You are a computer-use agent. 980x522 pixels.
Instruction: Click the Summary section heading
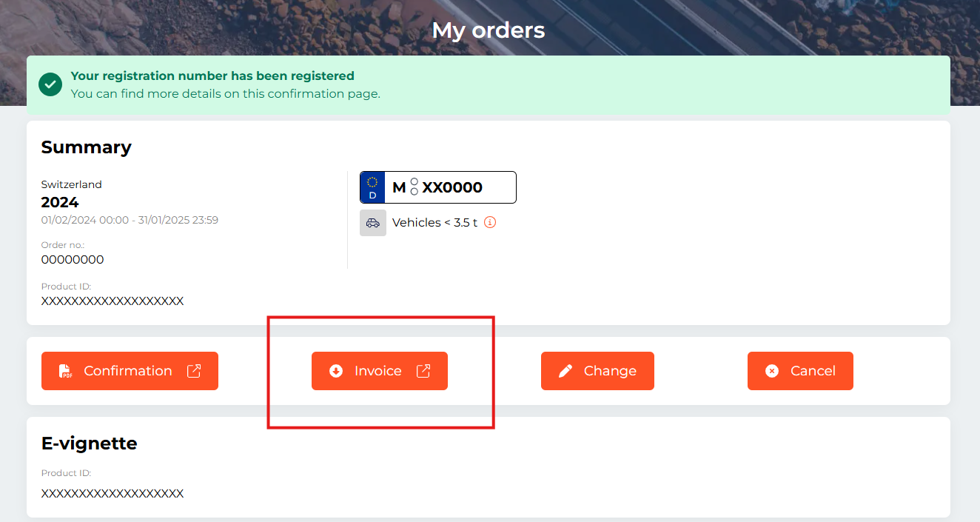pyautogui.click(x=87, y=147)
